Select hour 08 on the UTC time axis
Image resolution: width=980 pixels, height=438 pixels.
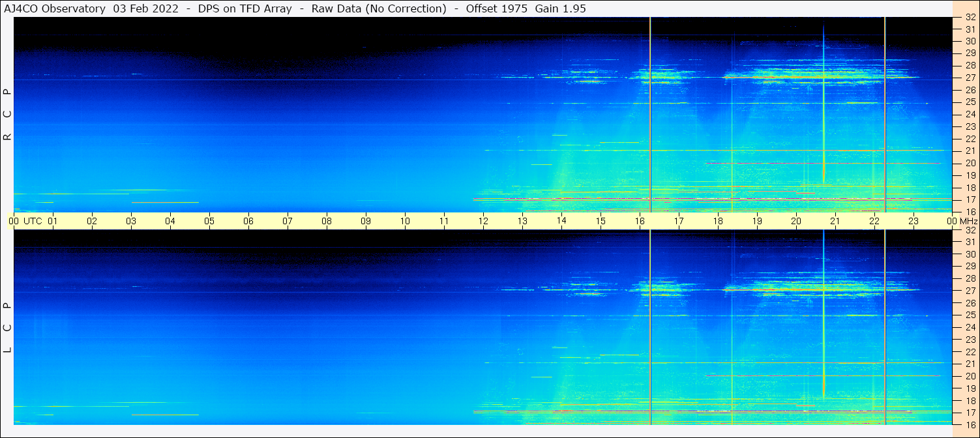[x=327, y=221]
